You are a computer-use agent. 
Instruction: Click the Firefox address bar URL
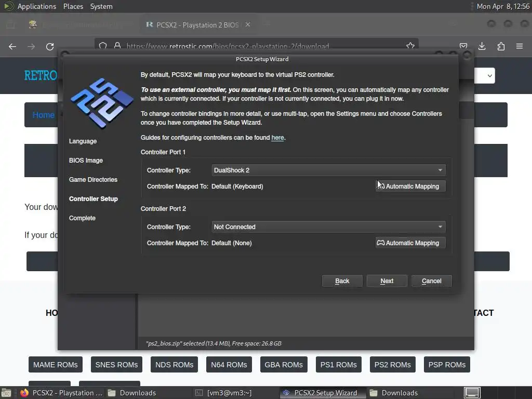tap(228, 46)
